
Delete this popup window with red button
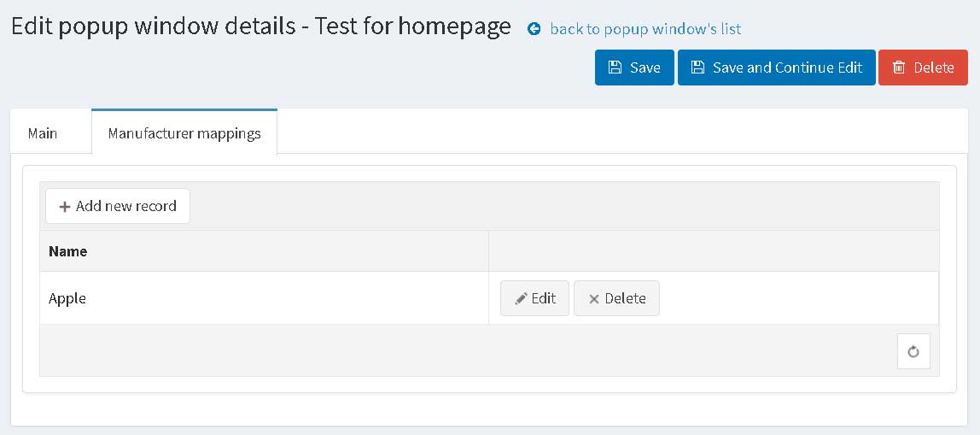point(923,68)
